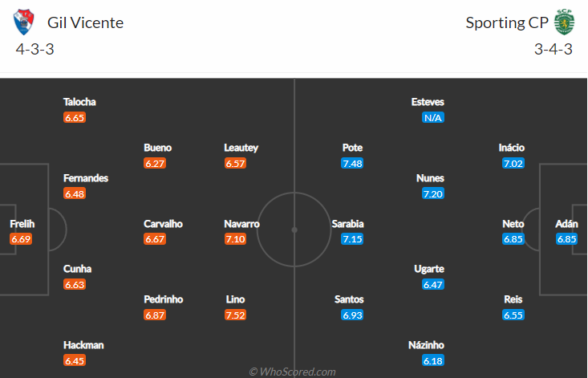
Task: Select player Ugarte's name
Action: (x=428, y=269)
